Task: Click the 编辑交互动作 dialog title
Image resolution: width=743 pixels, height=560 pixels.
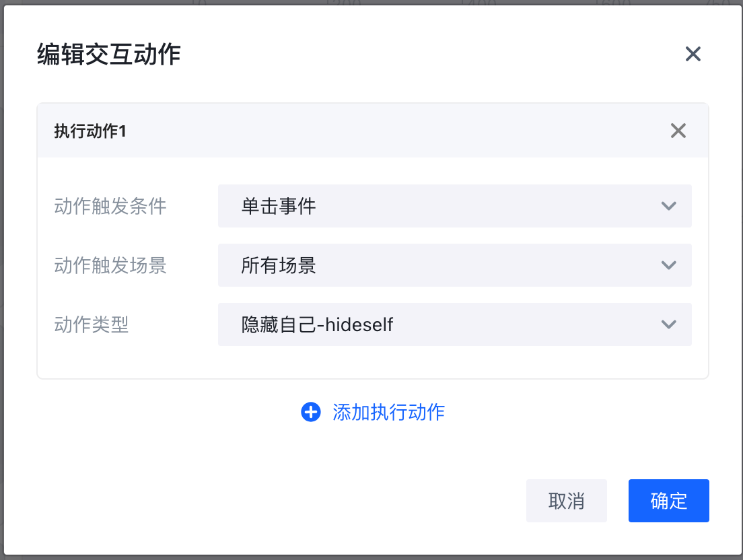Action: pyautogui.click(x=108, y=55)
